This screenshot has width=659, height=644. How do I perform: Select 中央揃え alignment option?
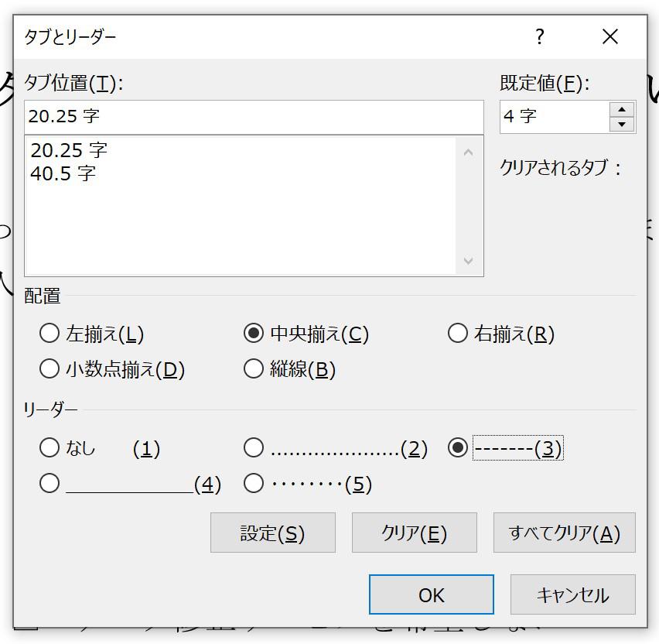(x=253, y=334)
